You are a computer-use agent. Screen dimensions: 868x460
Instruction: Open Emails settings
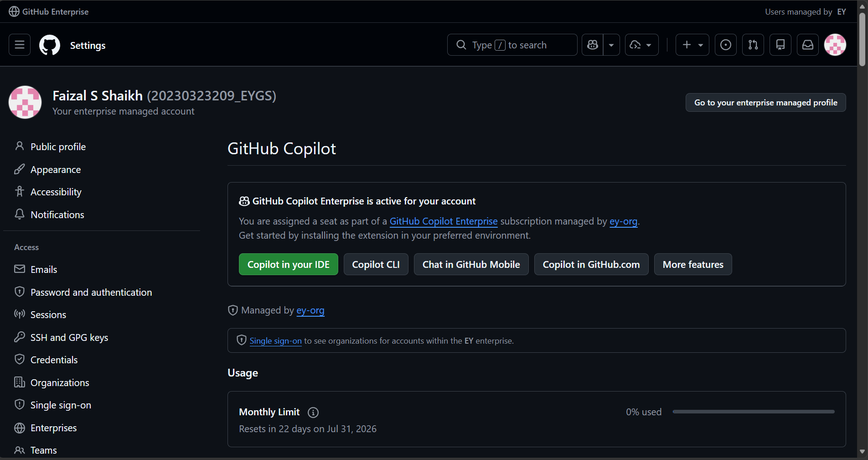pos(44,269)
